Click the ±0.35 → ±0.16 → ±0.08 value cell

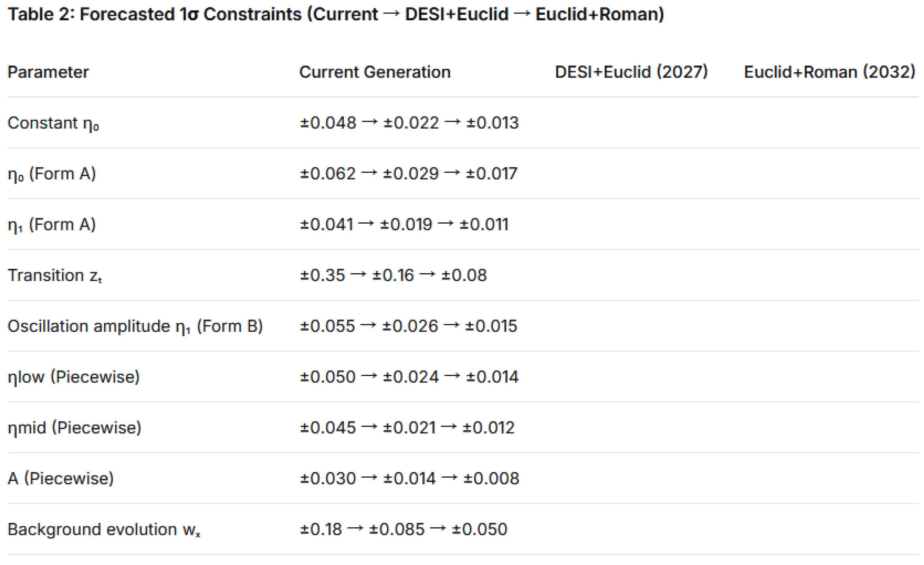pyautogui.click(x=393, y=275)
